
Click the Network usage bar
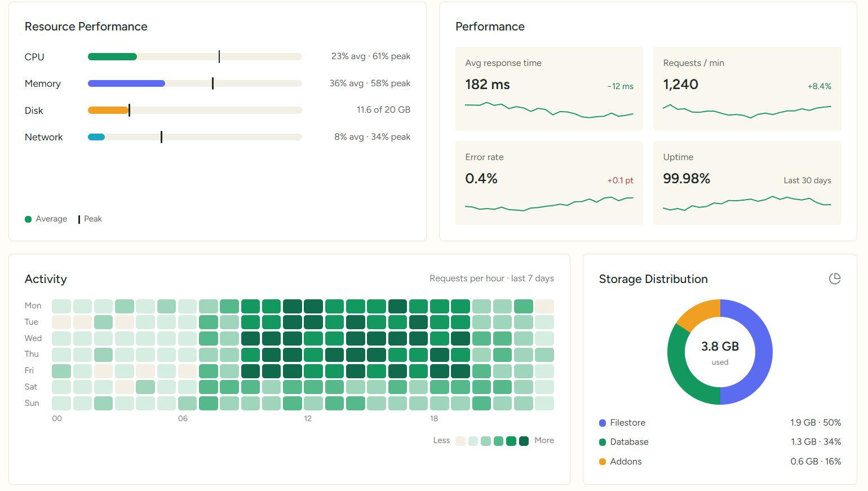click(x=195, y=137)
